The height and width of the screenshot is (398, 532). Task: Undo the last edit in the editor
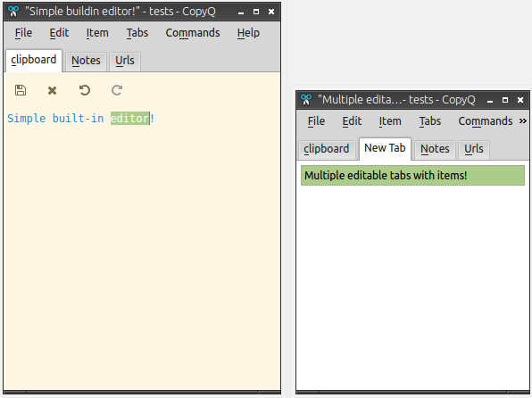coord(85,90)
